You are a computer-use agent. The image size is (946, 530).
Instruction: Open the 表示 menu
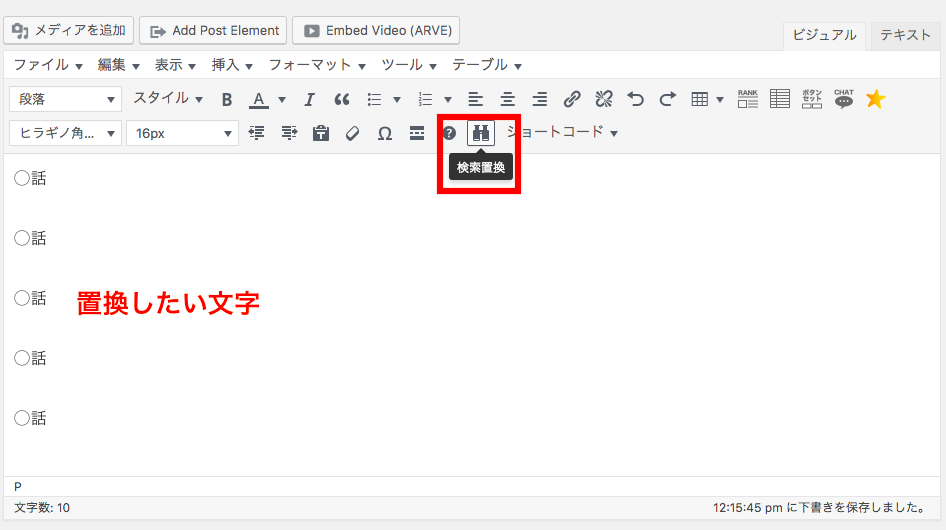tap(175, 65)
